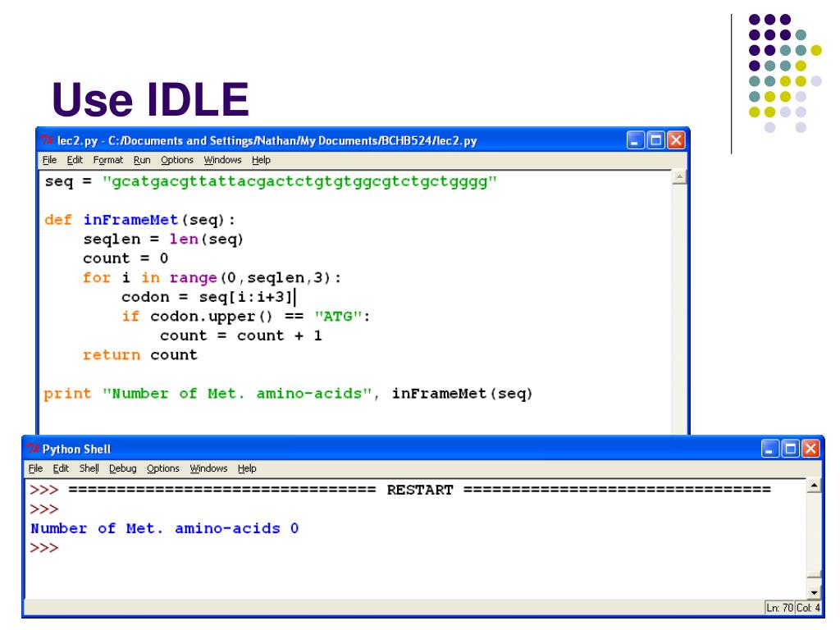Click scroll up arrow in lec2.py editor
This screenshot has height=630, width=840.
(678, 177)
